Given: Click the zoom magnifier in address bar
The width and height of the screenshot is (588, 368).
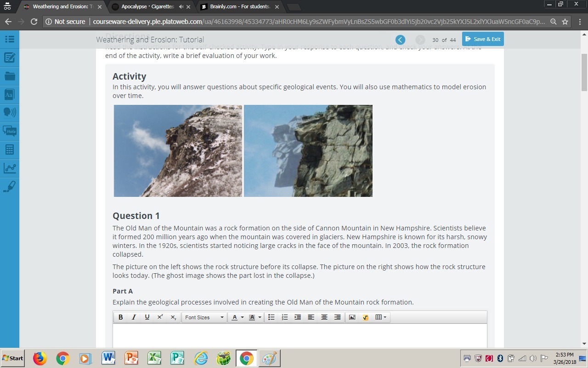Looking at the screenshot, I should [553, 22].
